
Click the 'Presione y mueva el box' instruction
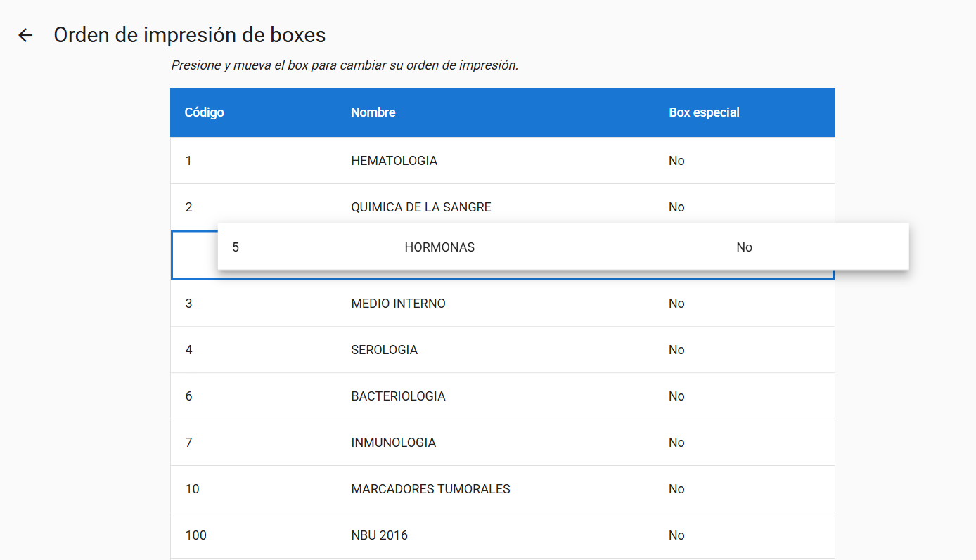tap(345, 65)
